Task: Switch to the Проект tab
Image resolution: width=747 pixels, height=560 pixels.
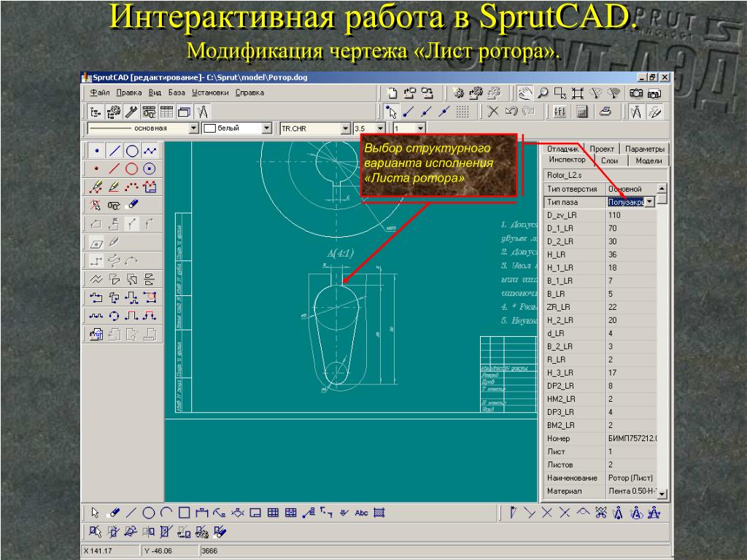Action: [x=602, y=149]
